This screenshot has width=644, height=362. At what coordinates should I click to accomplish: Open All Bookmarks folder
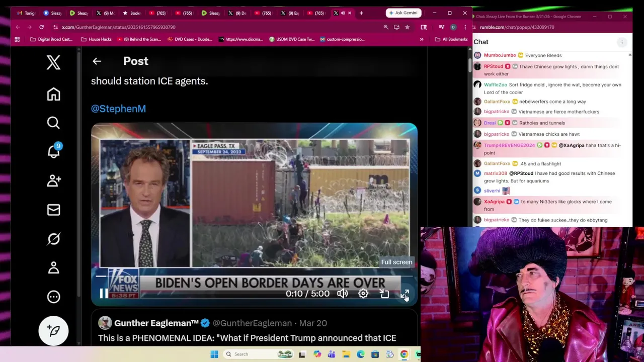451,39
